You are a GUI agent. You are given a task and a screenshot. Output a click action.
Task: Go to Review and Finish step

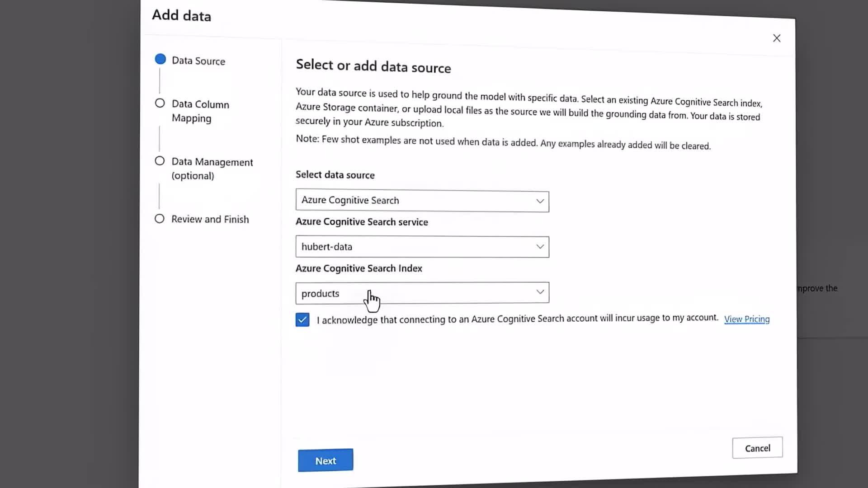pyautogui.click(x=210, y=219)
